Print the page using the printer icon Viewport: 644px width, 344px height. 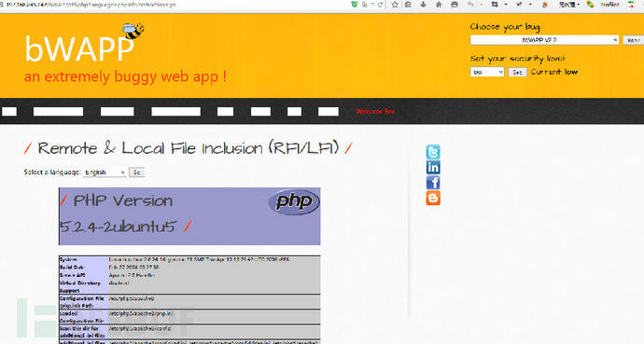(x=455, y=5)
